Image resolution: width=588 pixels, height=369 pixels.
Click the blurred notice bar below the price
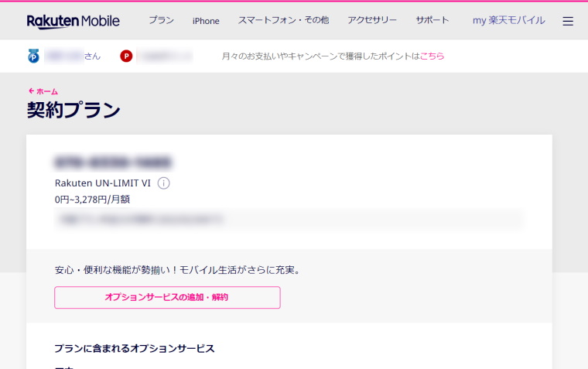point(288,220)
